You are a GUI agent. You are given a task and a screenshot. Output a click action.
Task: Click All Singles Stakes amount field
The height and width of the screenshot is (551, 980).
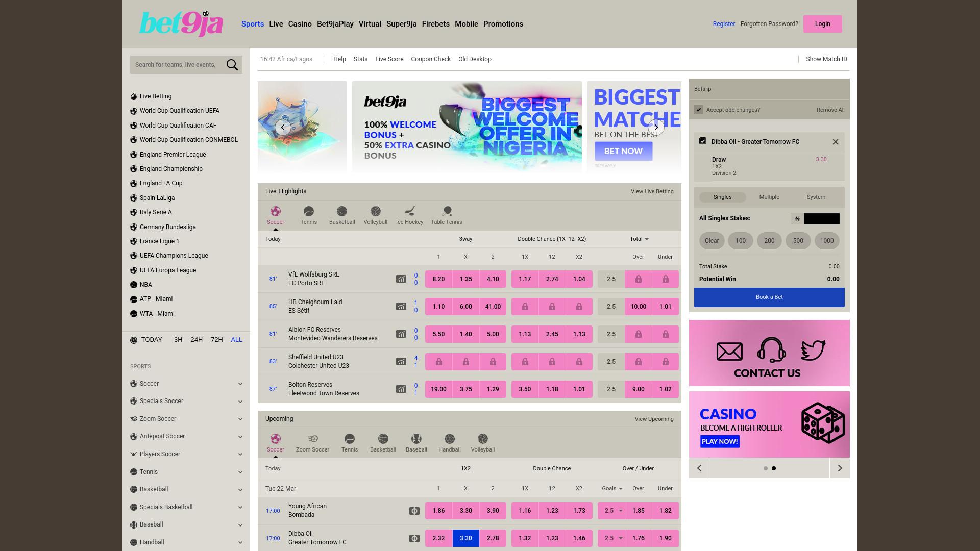[x=822, y=219]
